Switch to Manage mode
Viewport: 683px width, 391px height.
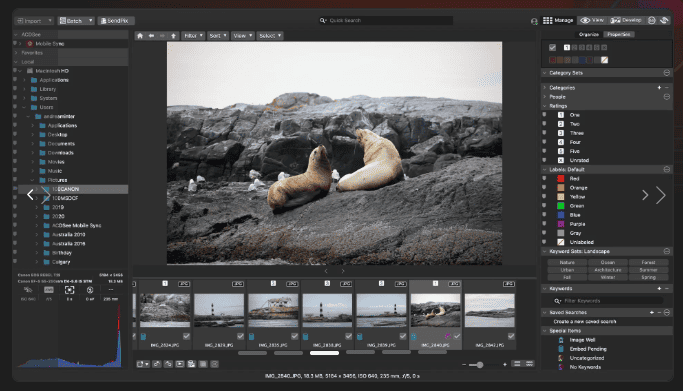[558, 20]
